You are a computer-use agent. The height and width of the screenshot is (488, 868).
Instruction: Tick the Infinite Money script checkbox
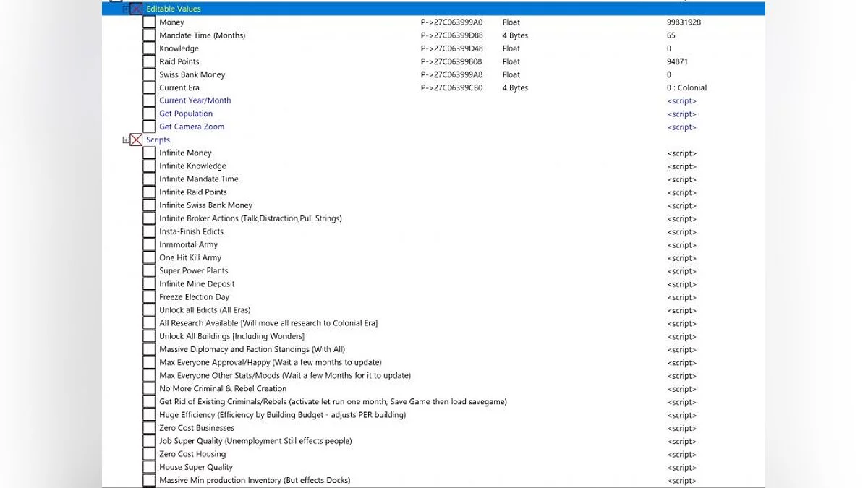(x=149, y=153)
